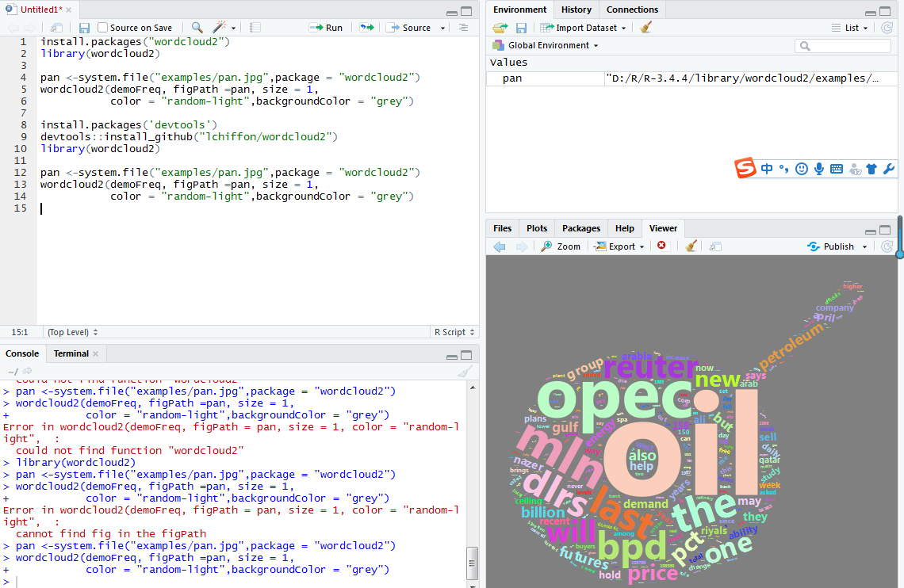
Task: Clear workspace objects with the Environment broom
Action: pyautogui.click(x=646, y=28)
